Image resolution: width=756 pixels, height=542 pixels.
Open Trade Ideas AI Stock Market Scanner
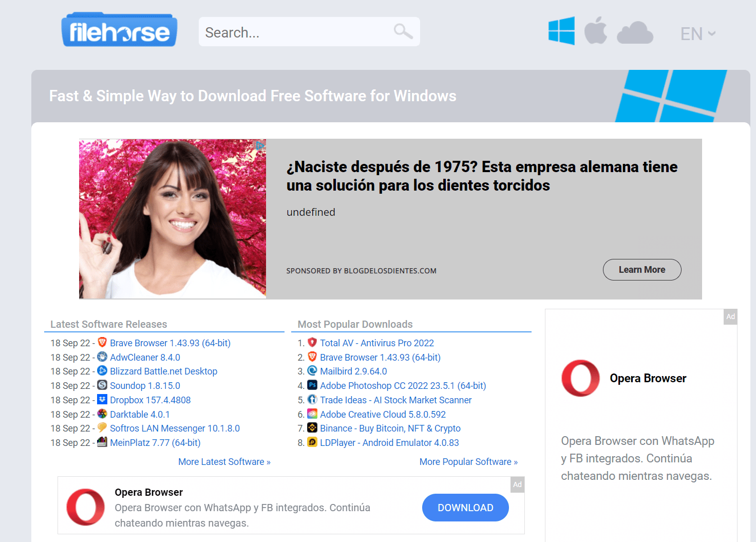pyautogui.click(x=395, y=400)
